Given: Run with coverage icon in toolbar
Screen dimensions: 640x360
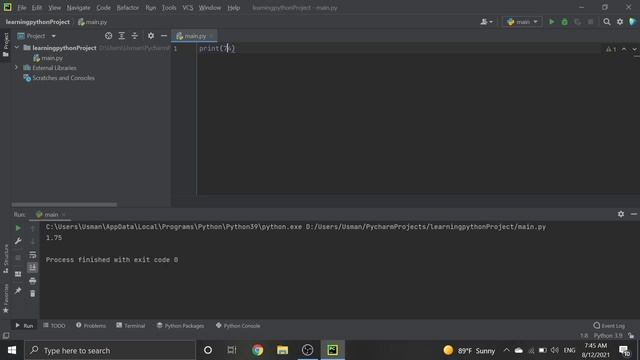Looking at the screenshot, I should tap(578, 22).
